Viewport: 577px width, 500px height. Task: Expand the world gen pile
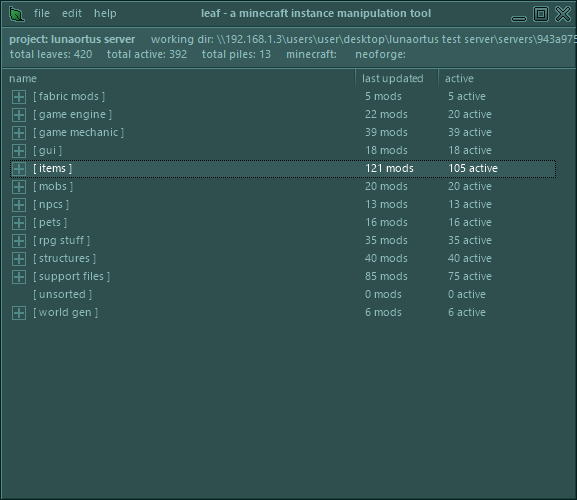19,313
